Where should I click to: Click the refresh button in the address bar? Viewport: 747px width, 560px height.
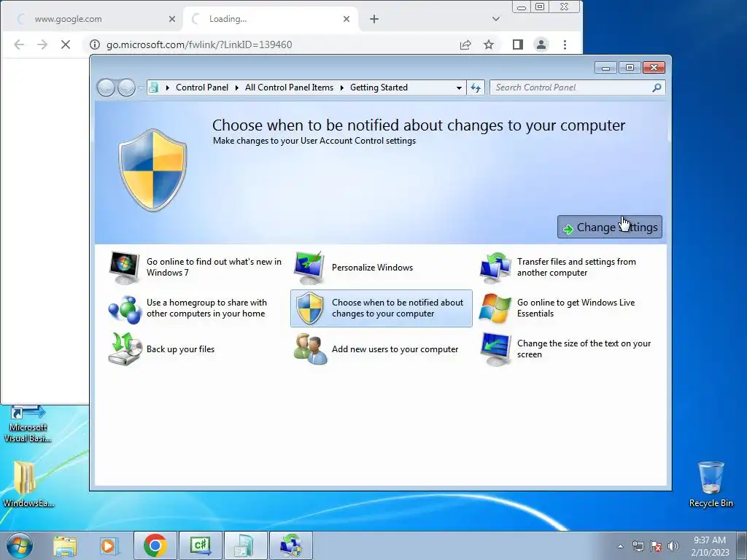coord(476,87)
